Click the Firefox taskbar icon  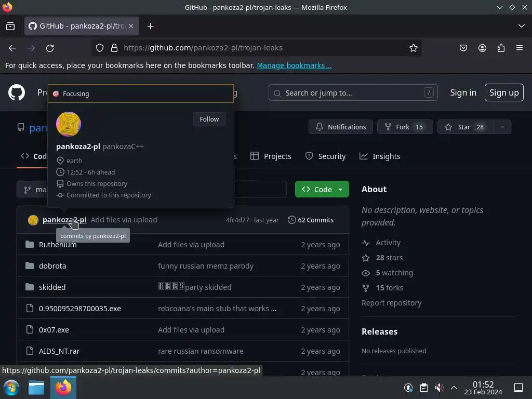pyautogui.click(x=63, y=388)
